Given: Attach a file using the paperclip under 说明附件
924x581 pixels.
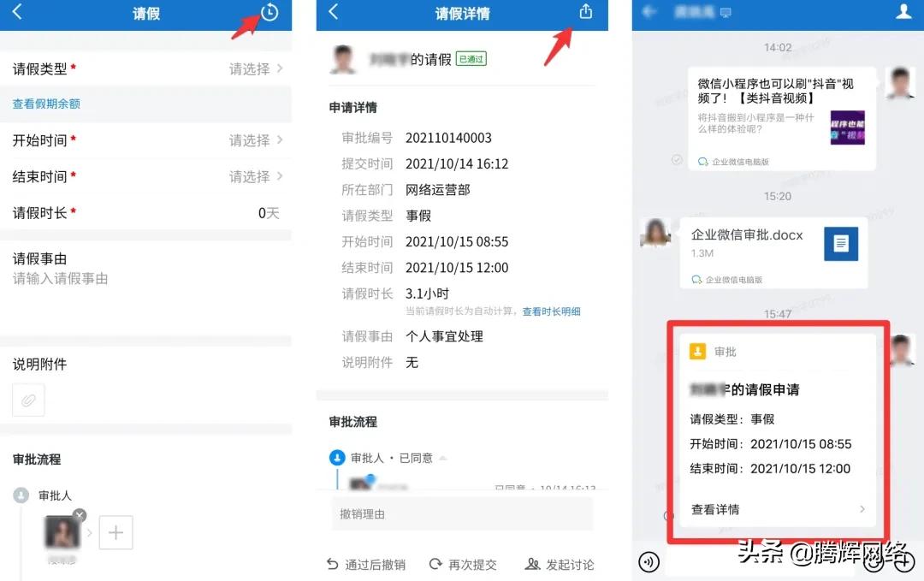Looking at the screenshot, I should [x=28, y=400].
